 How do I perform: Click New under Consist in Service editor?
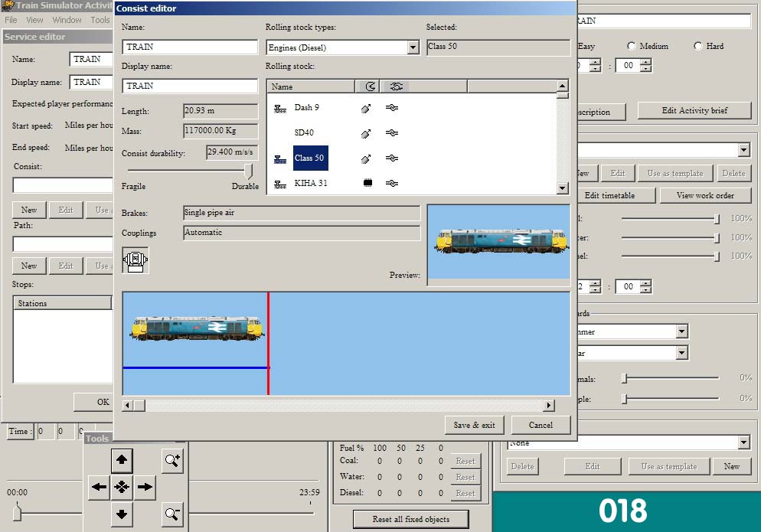(x=29, y=210)
